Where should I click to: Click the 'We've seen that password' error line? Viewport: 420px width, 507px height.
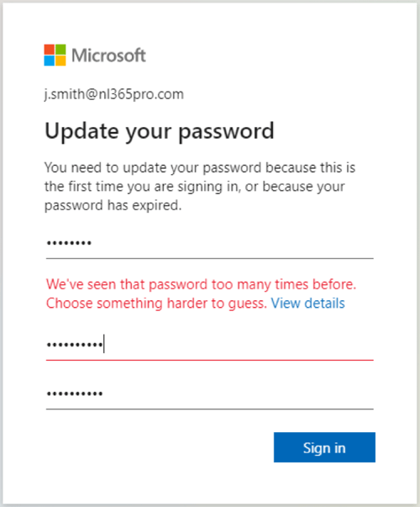[201, 284]
